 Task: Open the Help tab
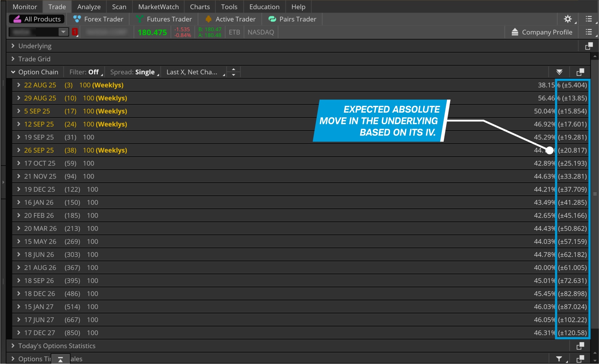tap(298, 7)
